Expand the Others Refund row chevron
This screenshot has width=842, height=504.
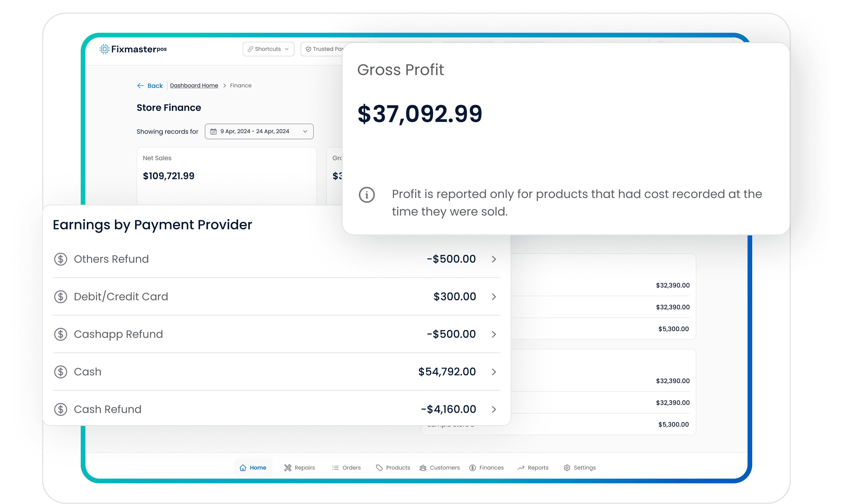coord(494,259)
